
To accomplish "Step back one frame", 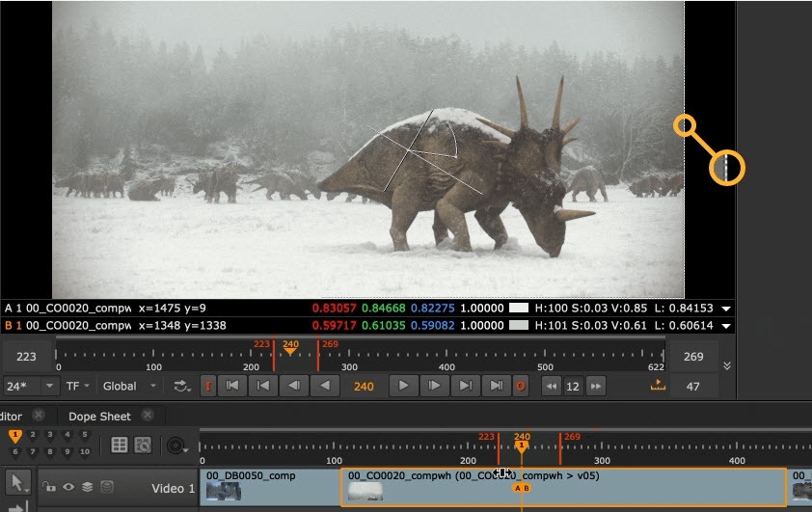I will point(293,387).
